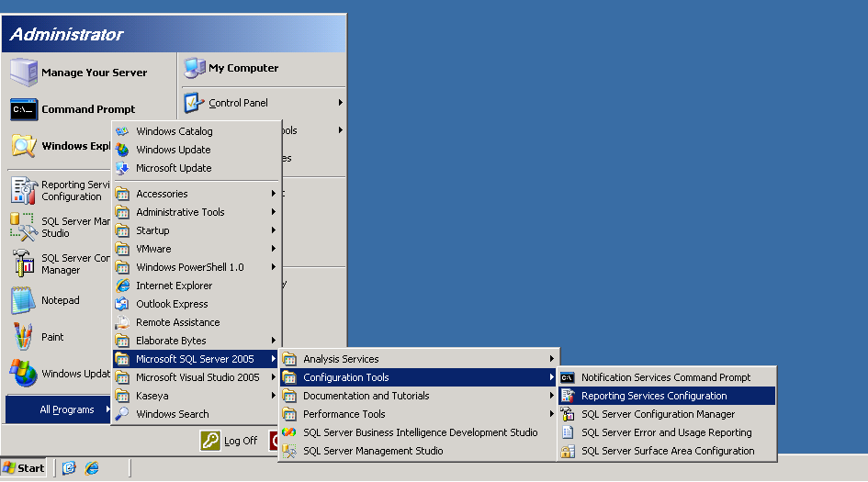Expand the Startup folder arrow
868x482 pixels.
coord(274,230)
